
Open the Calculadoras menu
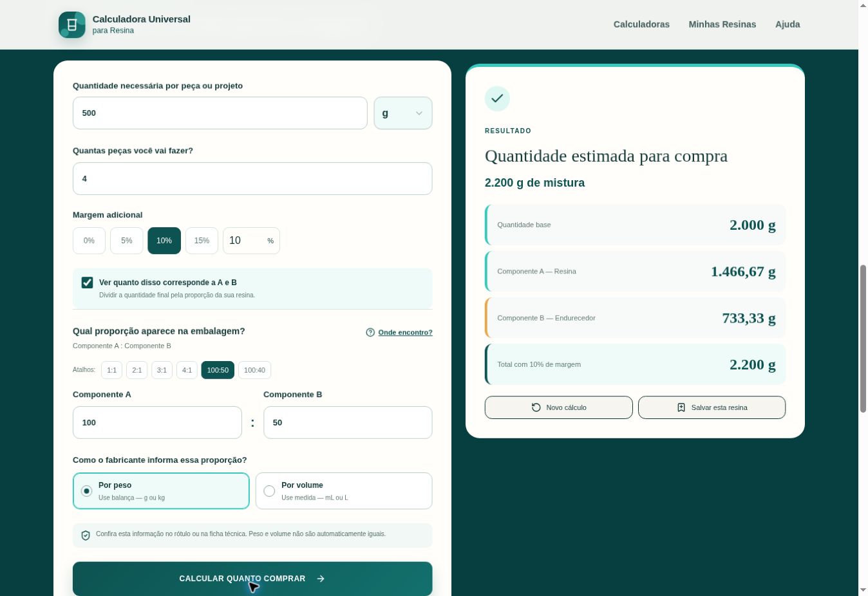coord(641,24)
